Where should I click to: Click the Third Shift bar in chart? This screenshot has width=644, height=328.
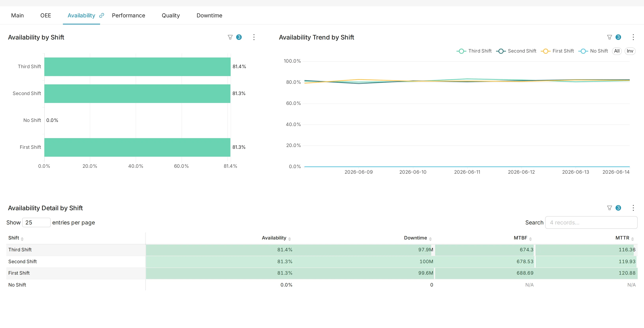(137, 67)
